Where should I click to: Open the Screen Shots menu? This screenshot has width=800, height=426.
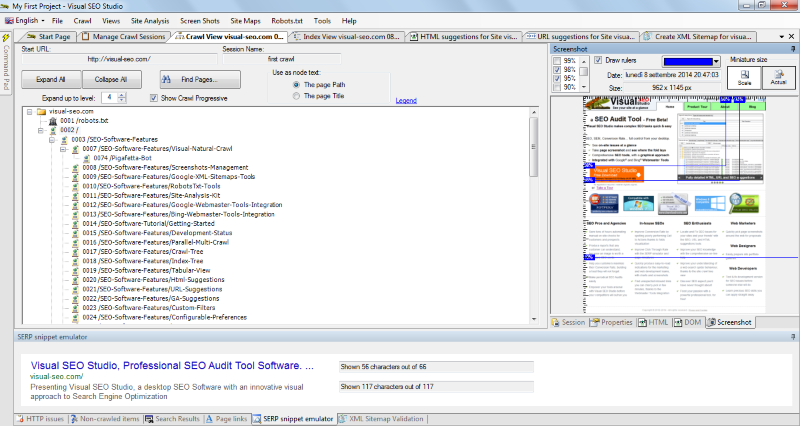pyautogui.click(x=199, y=21)
